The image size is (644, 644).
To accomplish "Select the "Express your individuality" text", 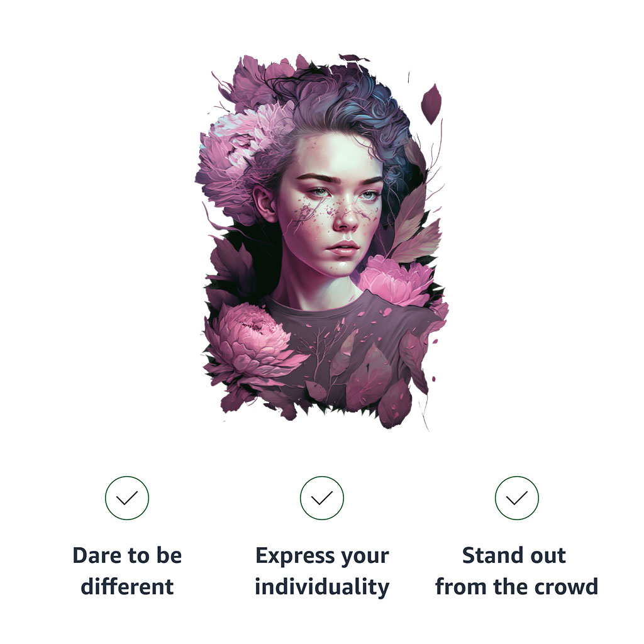I will tap(322, 571).
